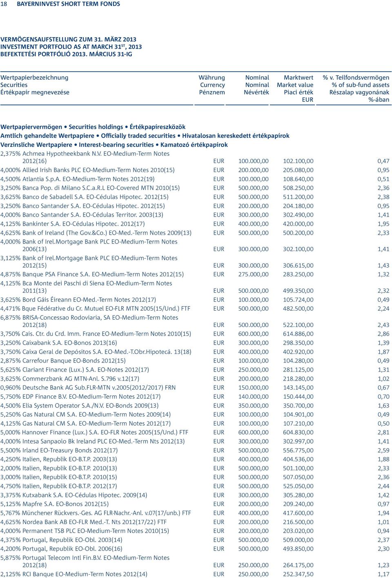This screenshot has width=392, height=578.
Task: Click row '3,625% Banco de Sabadell S.A.'
Action: 195,197
